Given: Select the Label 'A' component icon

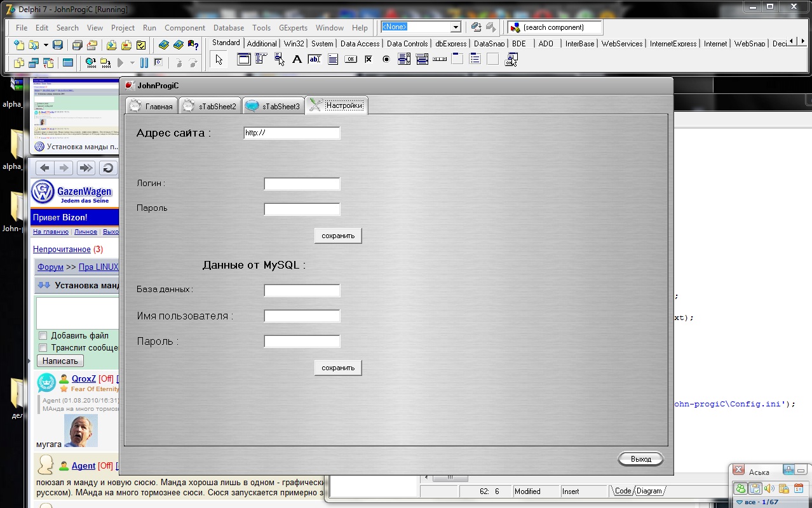Looking at the screenshot, I should point(297,60).
